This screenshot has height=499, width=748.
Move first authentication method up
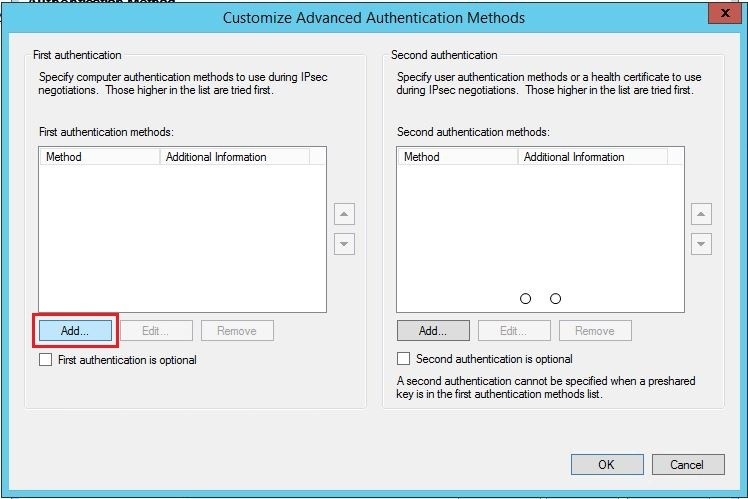344,214
